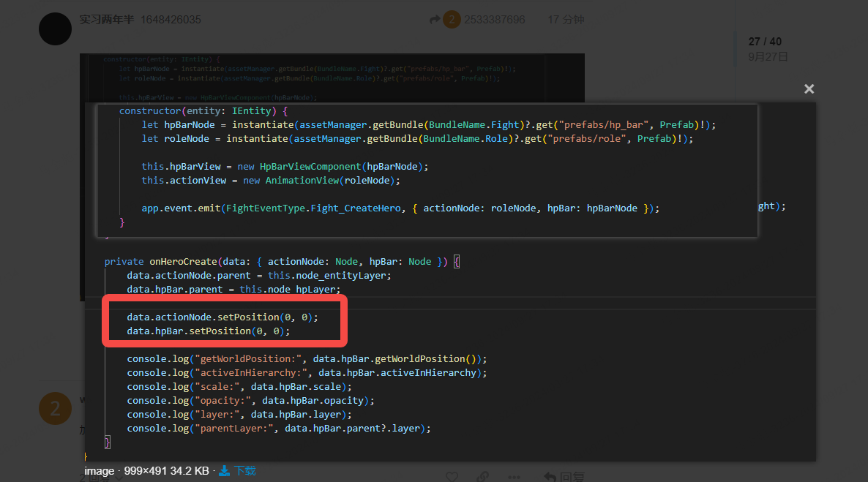The width and height of the screenshot is (868, 482).
Task: Click the user ID text 1648426035
Action: click(x=171, y=20)
